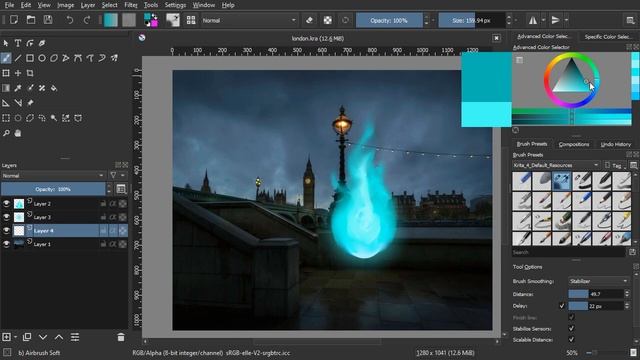
Task: Select the Zoom tool magnifier
Action: [6, 133]
